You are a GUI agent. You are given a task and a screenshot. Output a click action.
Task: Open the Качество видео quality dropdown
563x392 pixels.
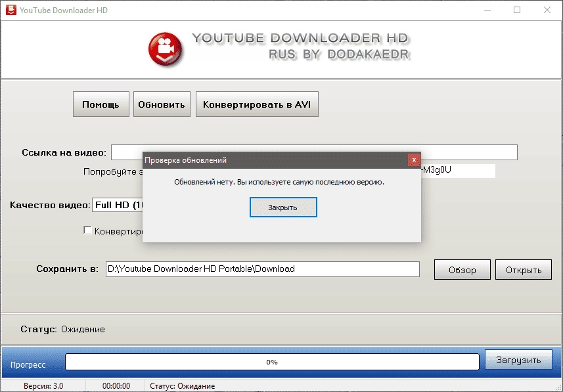(118, 205)
